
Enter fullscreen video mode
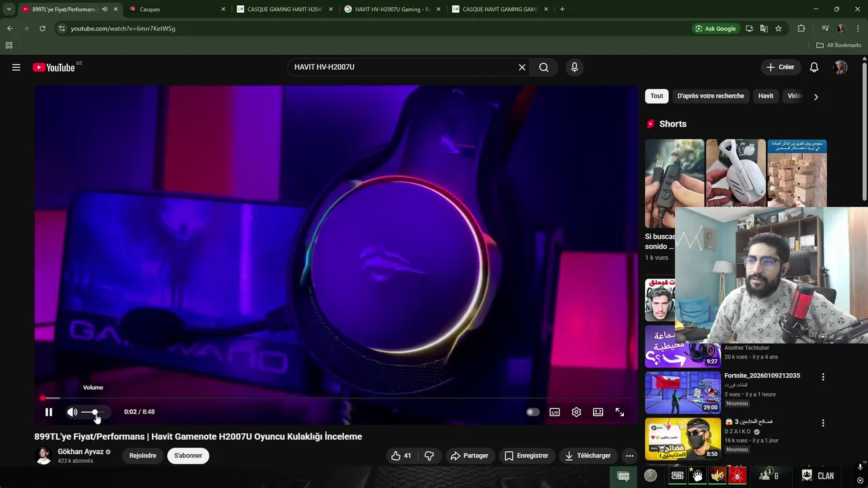(x=620, y=412)
